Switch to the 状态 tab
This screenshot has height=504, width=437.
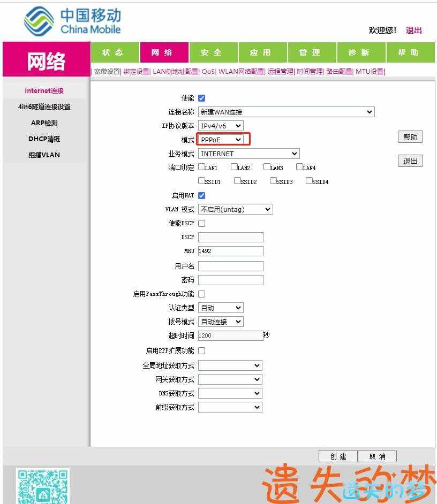113,52
